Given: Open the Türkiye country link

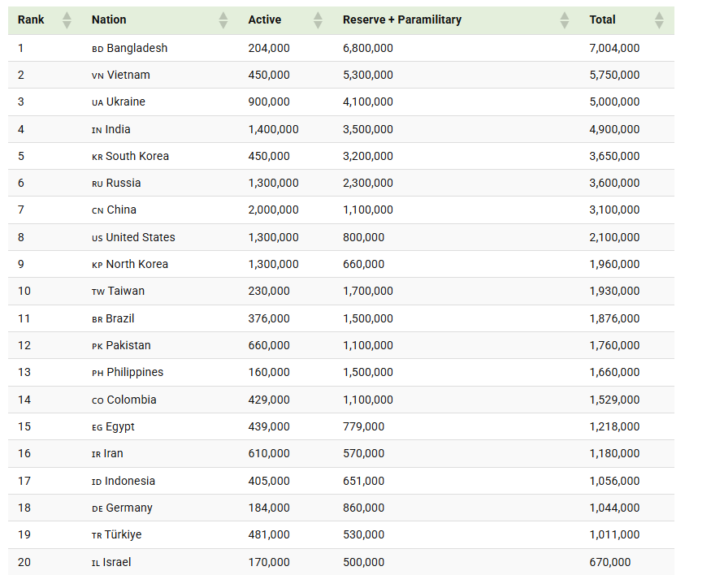Looking at the screenshot, I should tap(123, 534).
